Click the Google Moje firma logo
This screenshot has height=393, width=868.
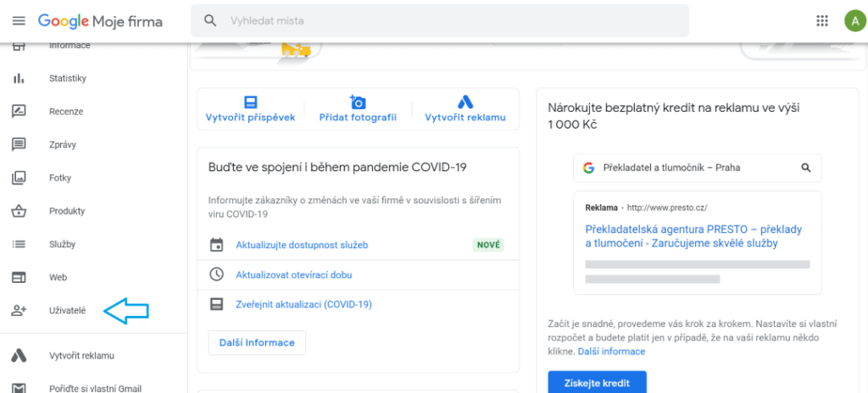pos(100,21)
